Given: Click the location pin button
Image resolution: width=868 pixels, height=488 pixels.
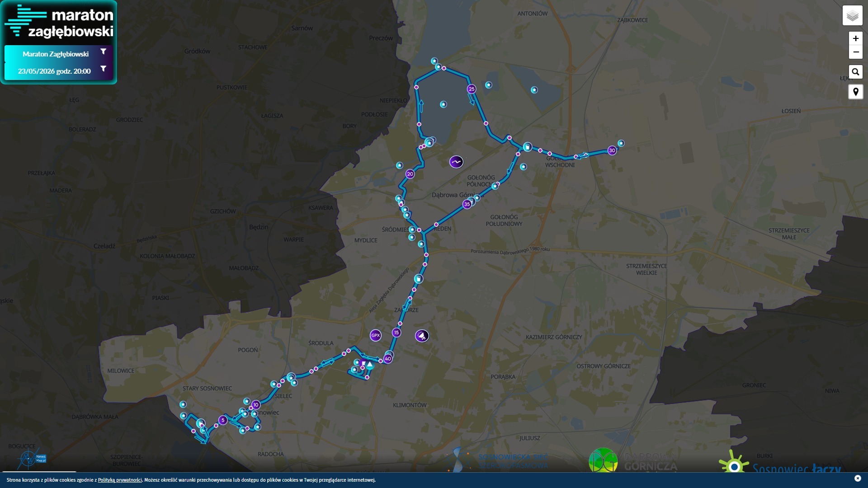Looking at the screenshot, I should tap(855, 92).
